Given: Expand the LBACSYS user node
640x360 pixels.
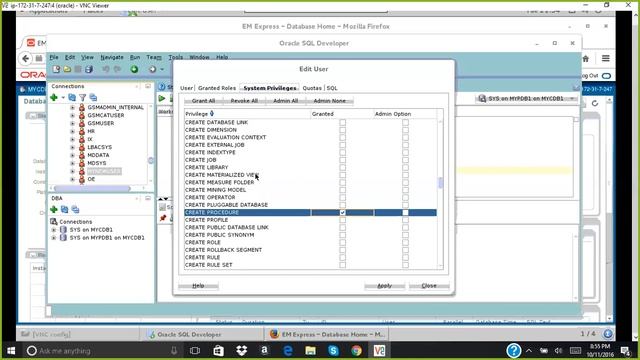Looking at the screenshot, I should [x=73, y=147].
